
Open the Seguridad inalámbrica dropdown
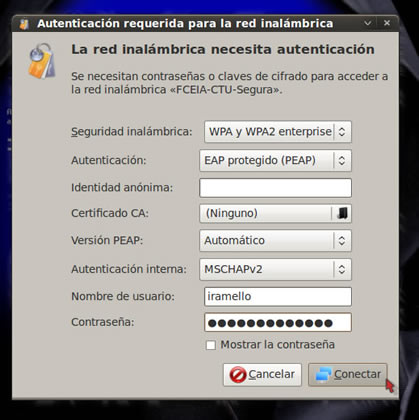pos(278,132)
